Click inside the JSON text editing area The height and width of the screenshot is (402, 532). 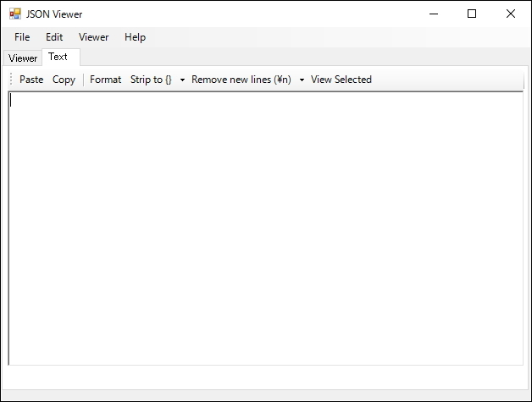tap(266, 229)
